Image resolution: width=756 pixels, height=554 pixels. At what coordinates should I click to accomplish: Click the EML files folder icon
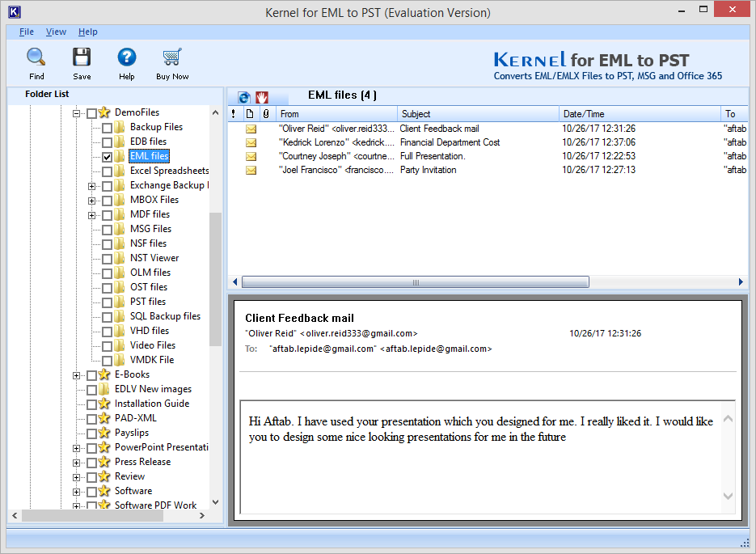point(119,156)
